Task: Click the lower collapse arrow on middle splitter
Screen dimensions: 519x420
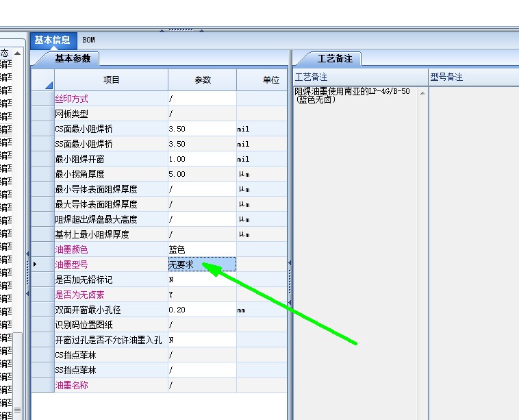Action: click(290, 302)
